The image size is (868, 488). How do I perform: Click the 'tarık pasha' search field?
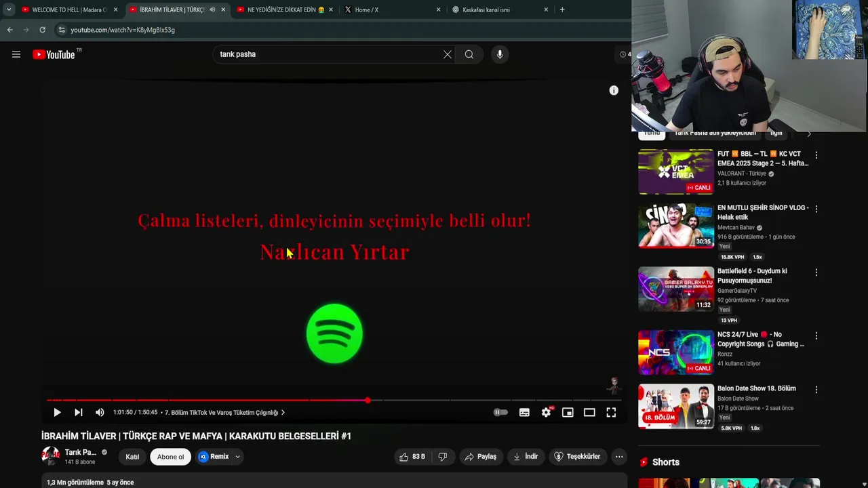329,54
